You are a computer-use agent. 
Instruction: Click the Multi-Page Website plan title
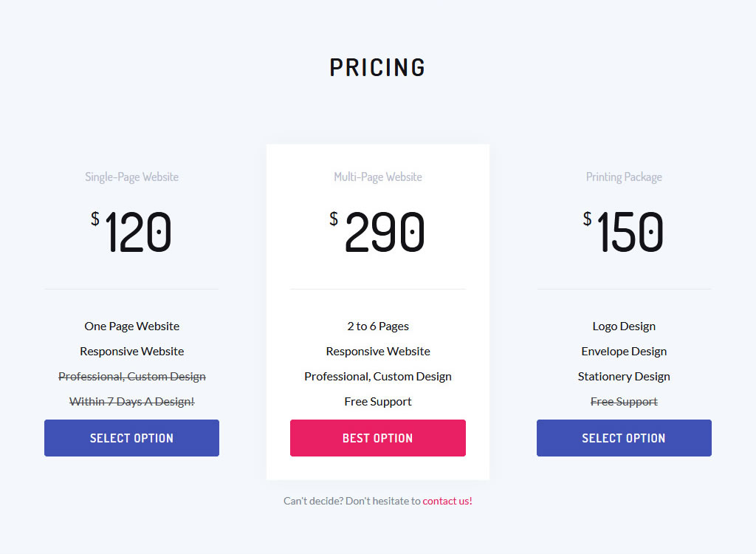coord(377,177)
